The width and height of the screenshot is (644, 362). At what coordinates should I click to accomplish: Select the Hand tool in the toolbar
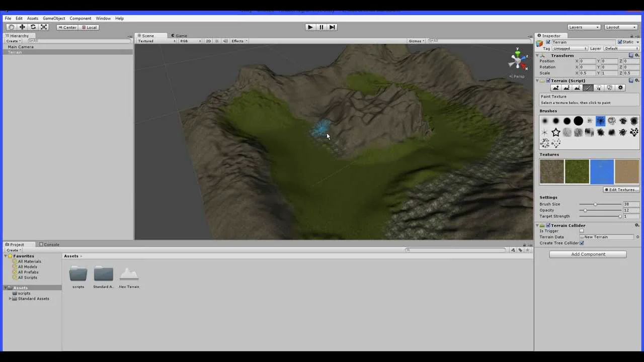pos(11,27)
